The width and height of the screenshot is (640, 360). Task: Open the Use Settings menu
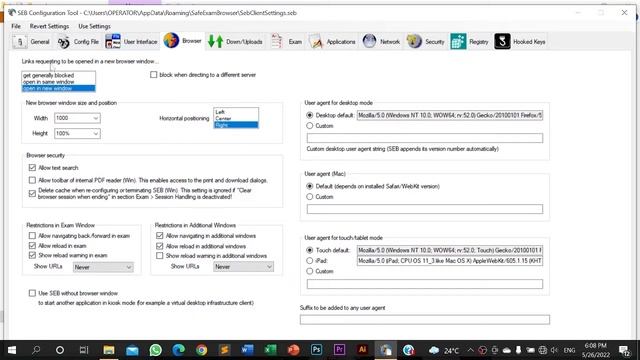pos(94,26)
